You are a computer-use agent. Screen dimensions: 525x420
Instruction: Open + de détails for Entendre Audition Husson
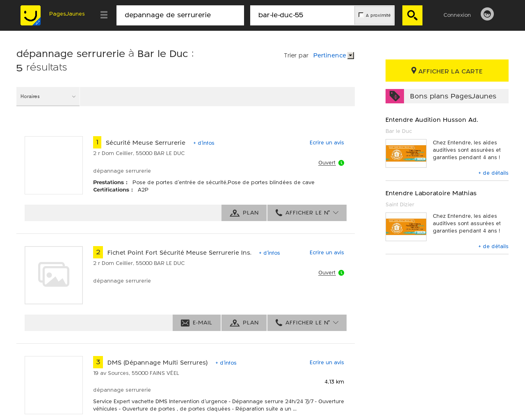click(493, 173)
